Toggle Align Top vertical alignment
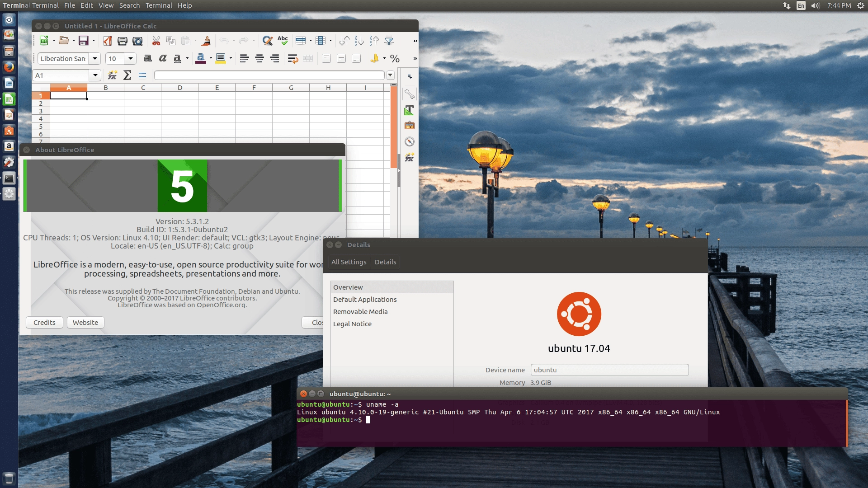 (x=326, y=58)
